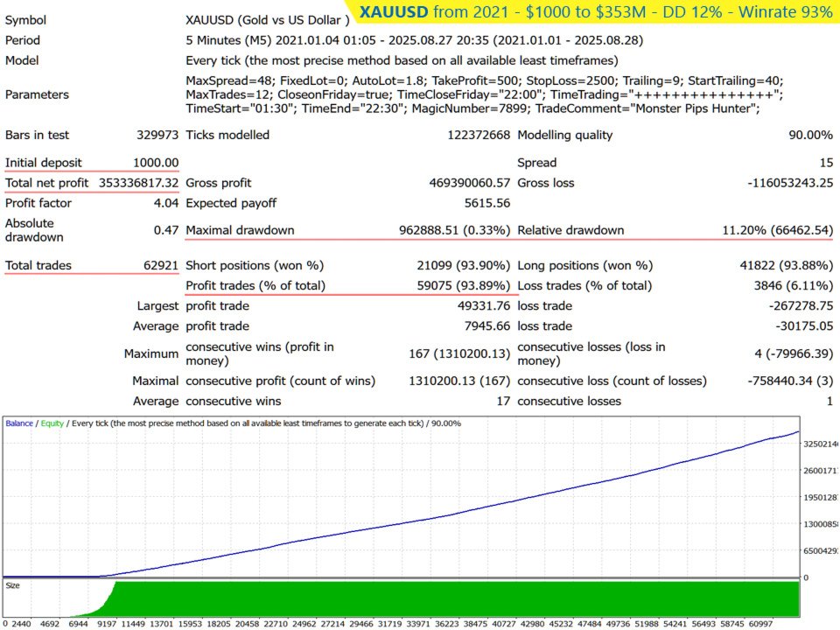The height and width of the screenshot is (630, 840).
Task: Select the 'Profit factor' label
Action: coord(38,203)
